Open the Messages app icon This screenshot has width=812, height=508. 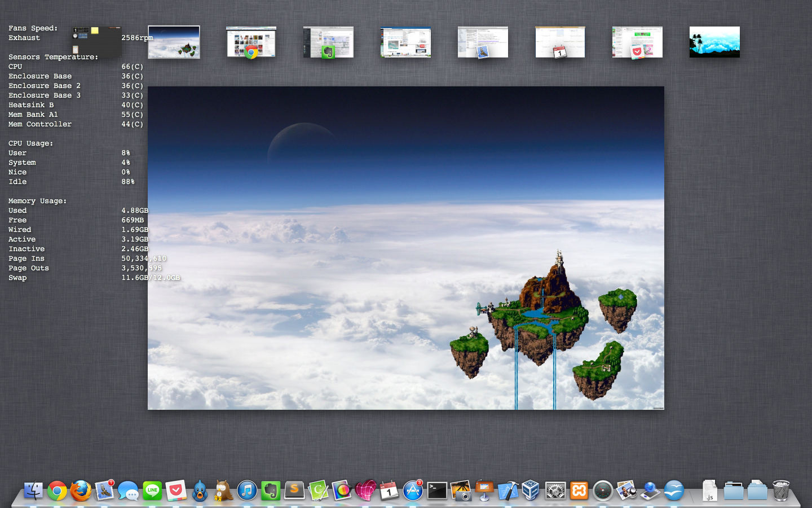(129, 491)
